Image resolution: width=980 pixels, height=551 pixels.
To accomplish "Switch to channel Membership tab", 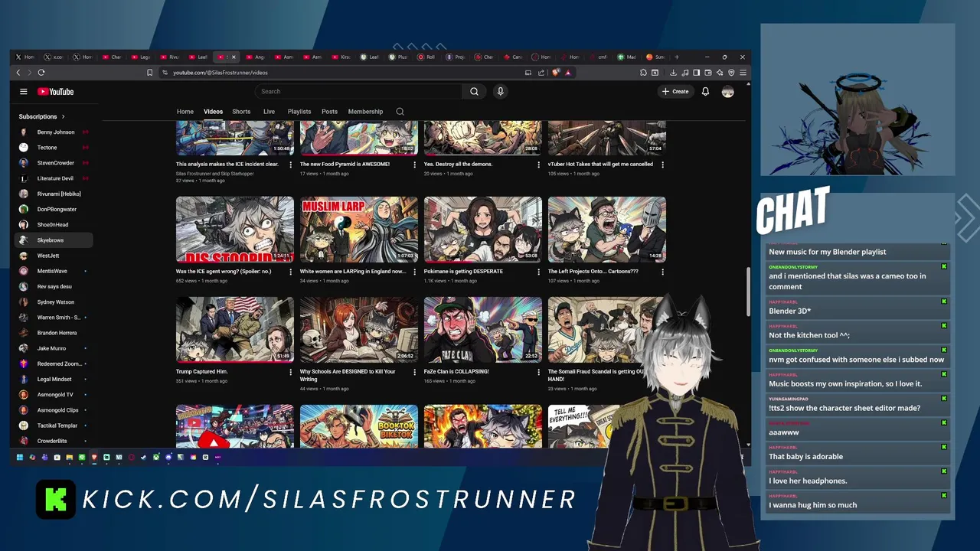I will 365,112.
